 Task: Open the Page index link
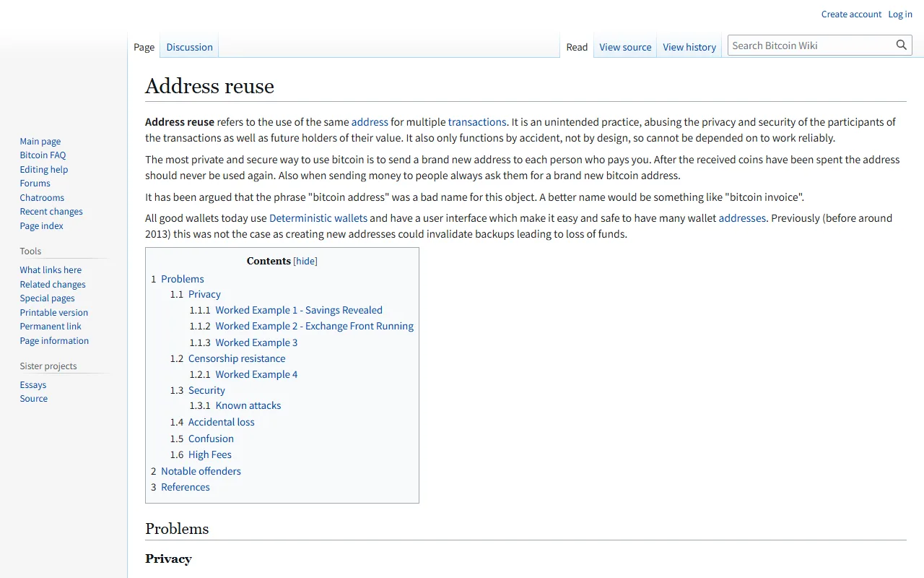pyautogui.click(x=42, y=226)
